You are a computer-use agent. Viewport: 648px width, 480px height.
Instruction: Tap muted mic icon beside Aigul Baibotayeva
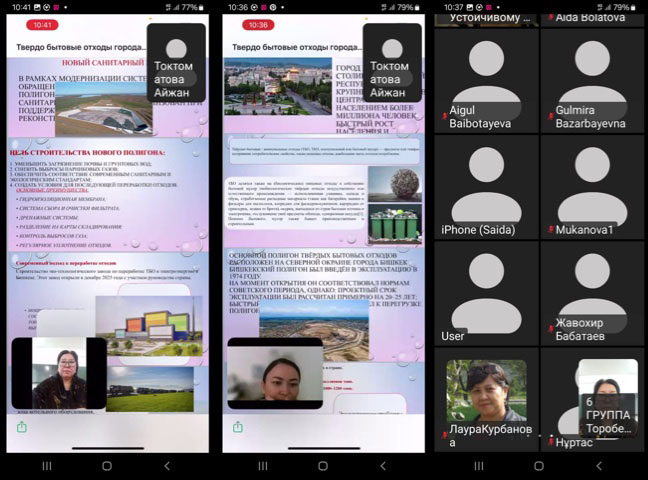pos(444,117)
